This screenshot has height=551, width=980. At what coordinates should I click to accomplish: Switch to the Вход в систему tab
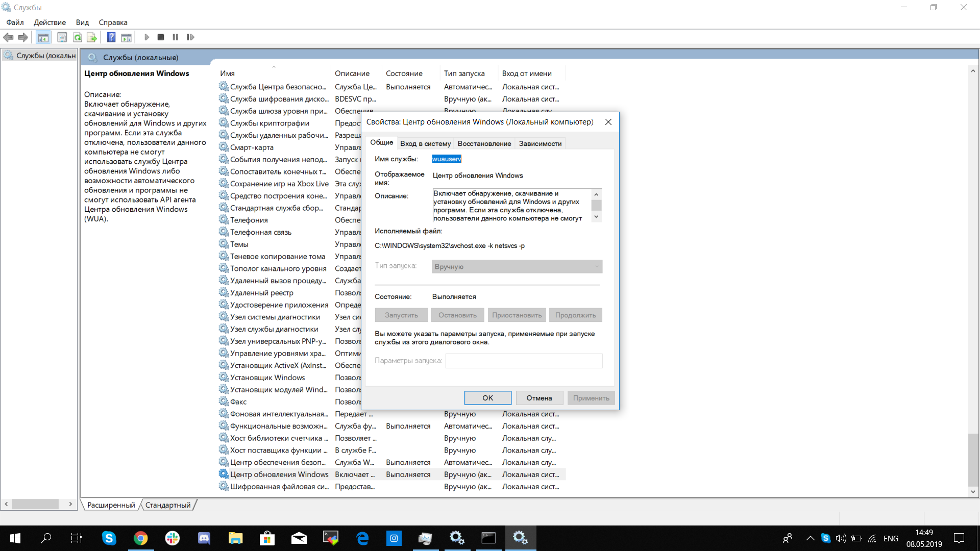(x=425, y=143)
